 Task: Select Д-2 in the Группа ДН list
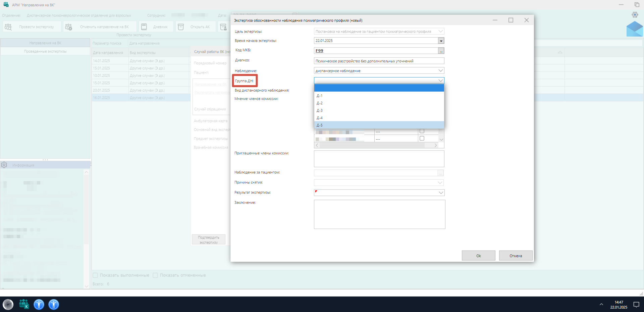379,103
